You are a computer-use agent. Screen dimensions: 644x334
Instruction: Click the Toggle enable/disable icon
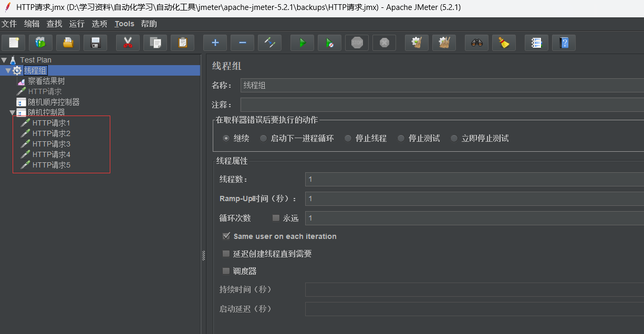269,43
